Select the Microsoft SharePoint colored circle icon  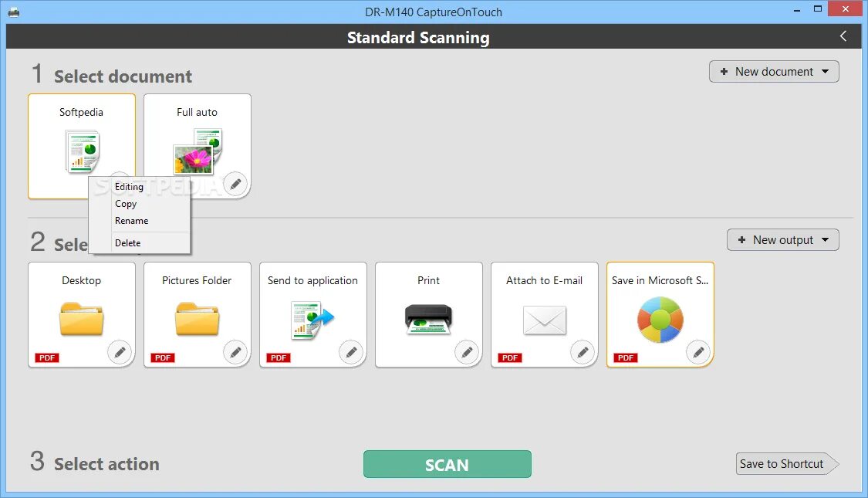click(660, 320)
